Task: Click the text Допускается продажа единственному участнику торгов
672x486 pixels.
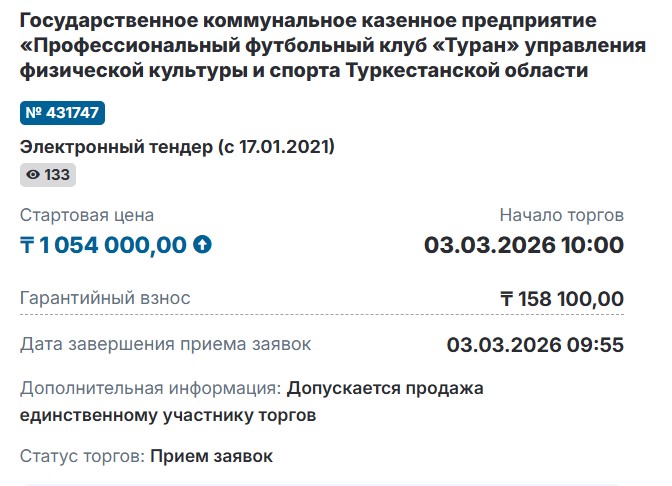Action: (x=385, y=387)
